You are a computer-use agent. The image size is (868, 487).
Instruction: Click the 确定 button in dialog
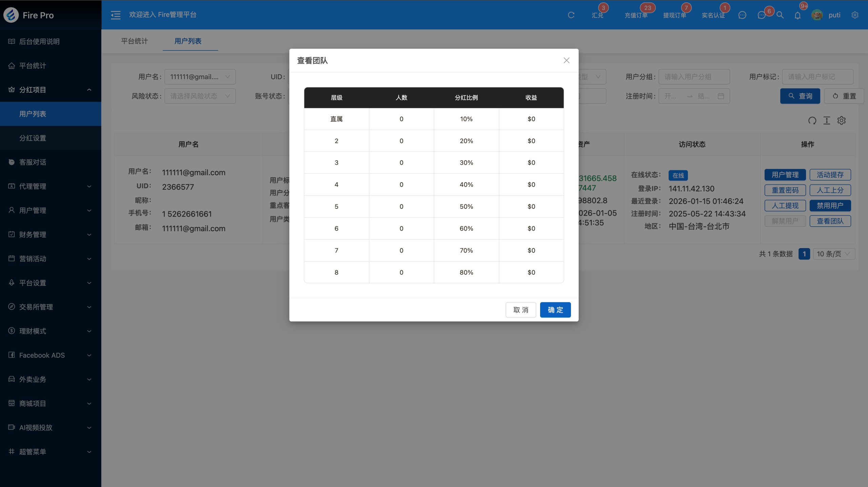(x=555, y=310)
